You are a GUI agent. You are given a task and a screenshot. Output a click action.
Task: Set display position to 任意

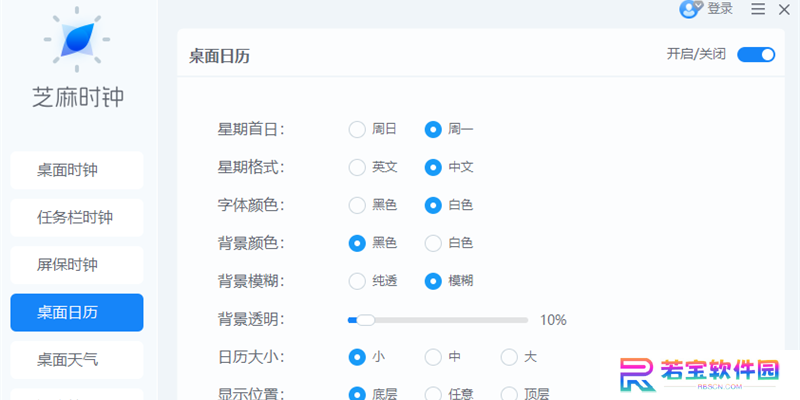433,394
